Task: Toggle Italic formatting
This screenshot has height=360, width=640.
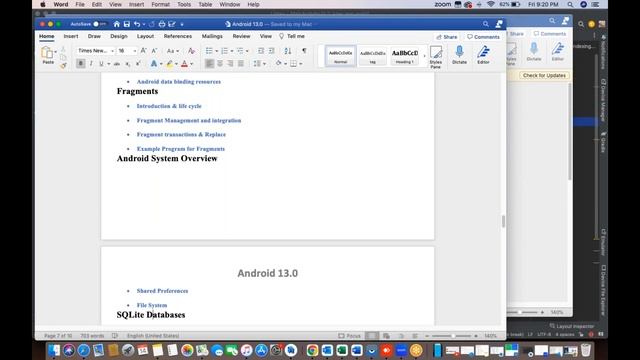Action: tap(91, 64)
